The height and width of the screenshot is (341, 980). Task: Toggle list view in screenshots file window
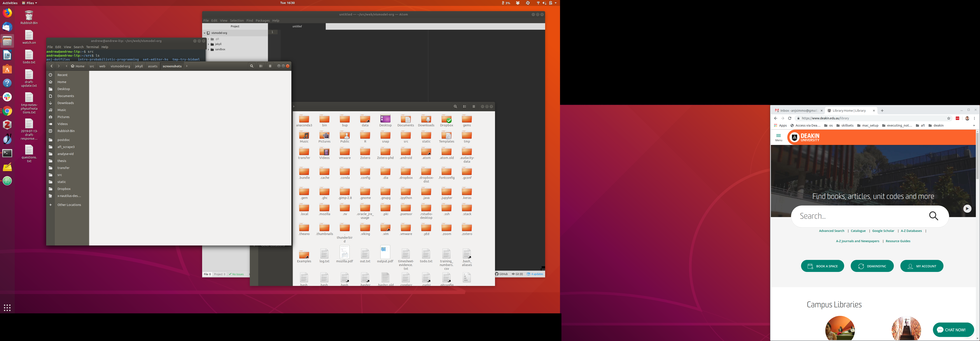click(261, 66)
